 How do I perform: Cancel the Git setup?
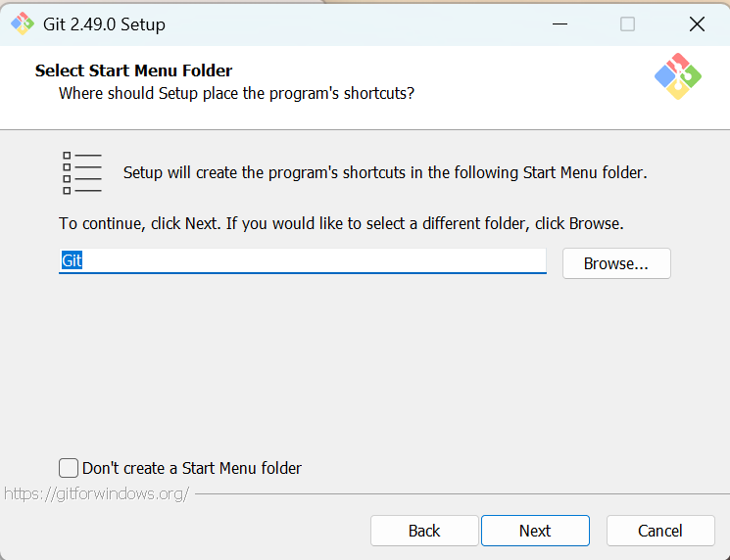[660, 531]
